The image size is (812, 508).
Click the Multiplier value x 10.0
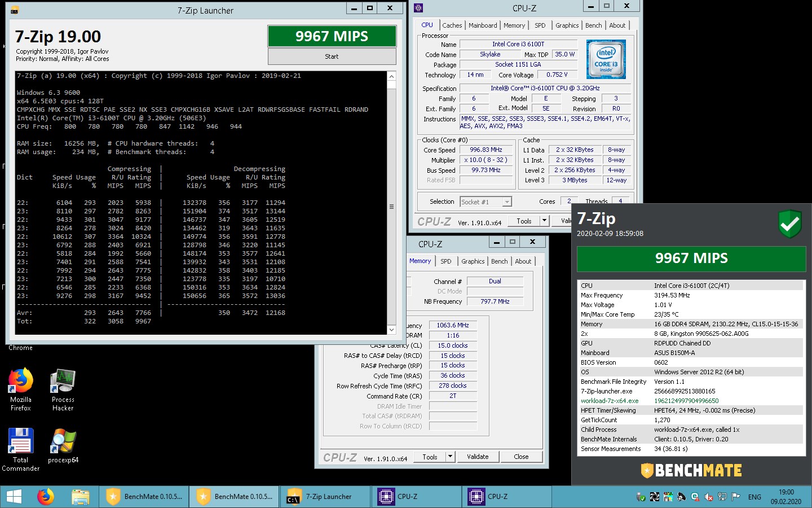(x=486, y=160)
